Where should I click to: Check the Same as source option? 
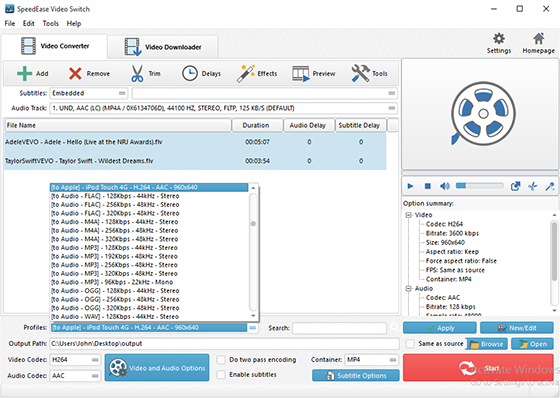[410, 344]
